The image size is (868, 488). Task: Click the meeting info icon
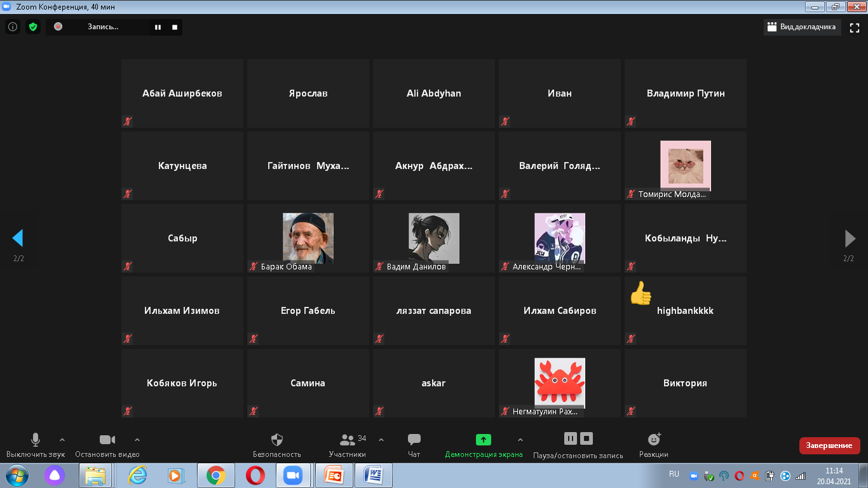point(13,27)
